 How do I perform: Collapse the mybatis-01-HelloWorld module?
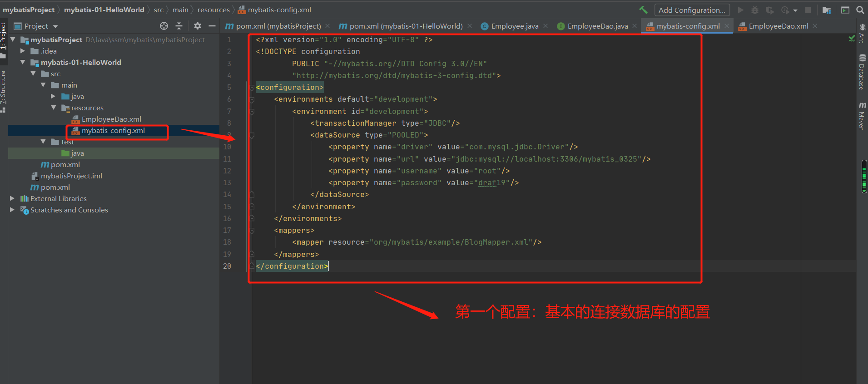(23, 62)
